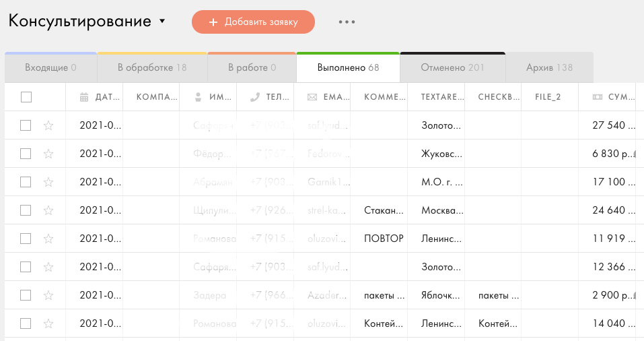
Task: Click the money icon in СУМ... column header
Action: pos(598,97)
